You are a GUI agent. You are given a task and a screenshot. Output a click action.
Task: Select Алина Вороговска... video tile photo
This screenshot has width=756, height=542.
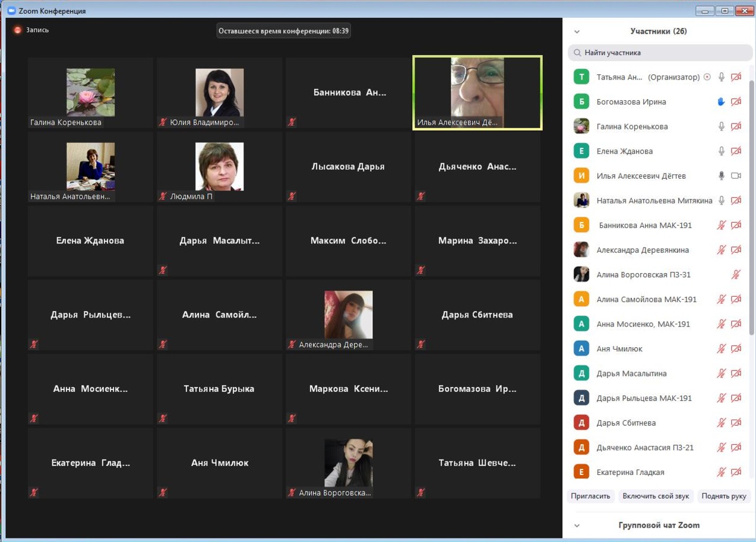tap(348, 463)
